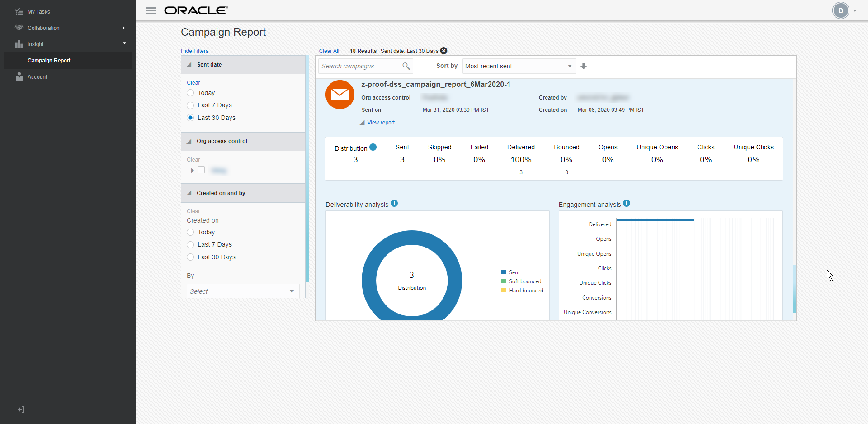Open the Deliverability analysis info tooltip
This screenshot has height=424, width=868.
tap(394, 203)
